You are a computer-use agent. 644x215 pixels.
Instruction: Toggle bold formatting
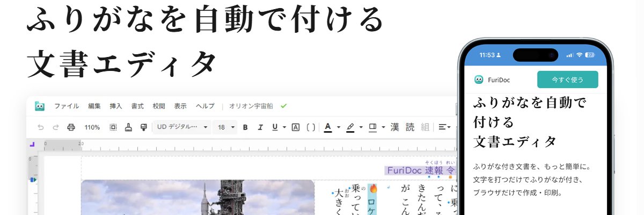tap(245, 127)
